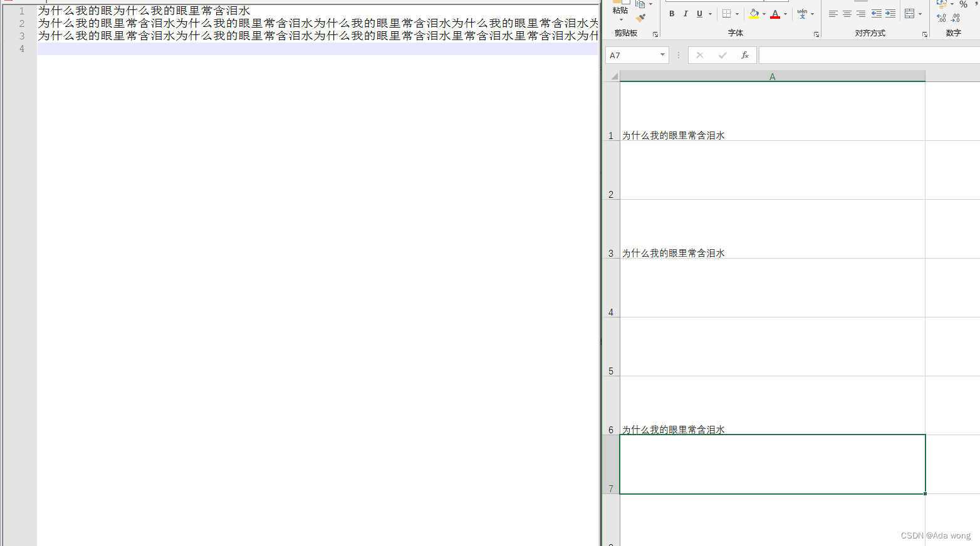
Task: Click empty cell A5 in Excel
Action: click(x=772, y=346)
